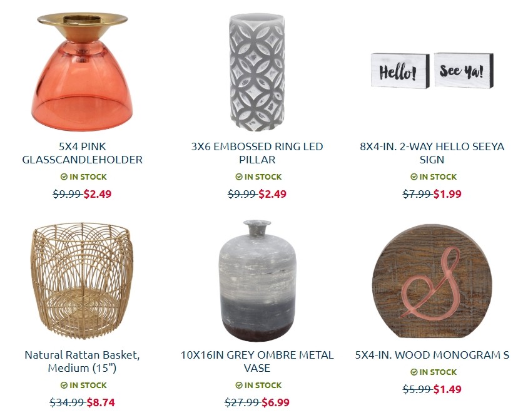Click the in-stock checkmark icon under candleholder
This screenshot has width=518, height=420.
point(64,177)
